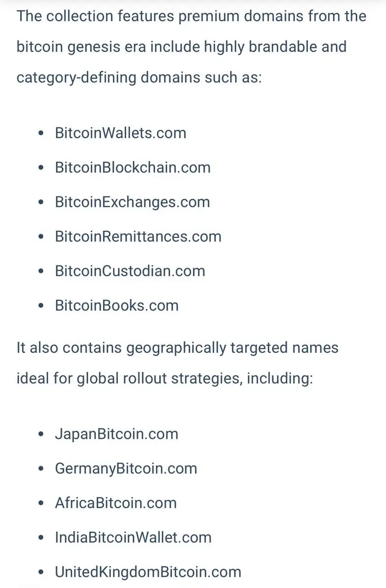Click the bullet before BitcoinBooks.com

point(41,306)
